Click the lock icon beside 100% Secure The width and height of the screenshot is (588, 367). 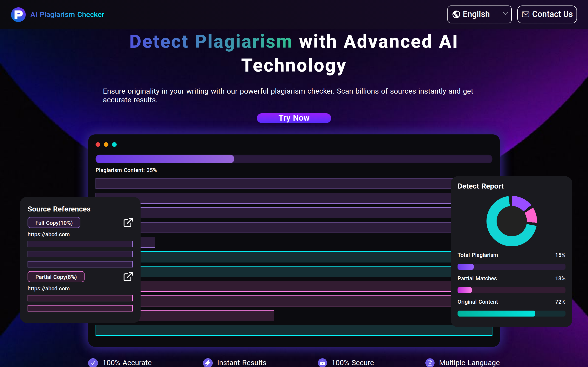coord(322,362)
